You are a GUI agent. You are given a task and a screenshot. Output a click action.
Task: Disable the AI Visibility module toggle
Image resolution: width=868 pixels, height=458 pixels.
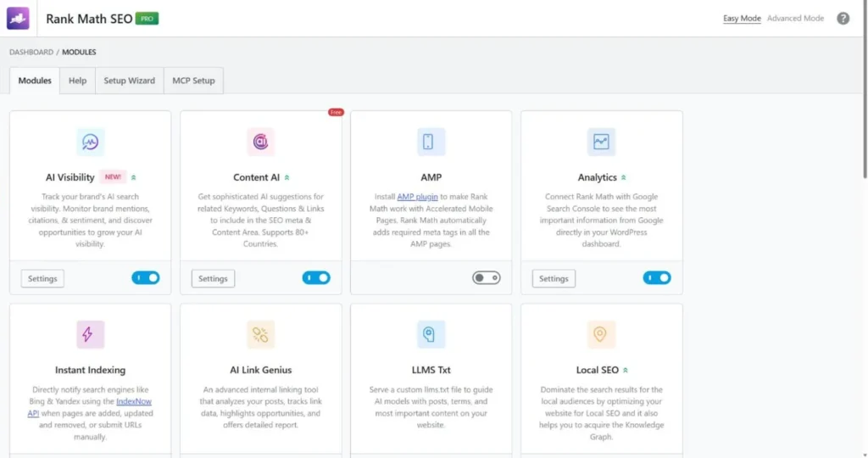[146, 277]
